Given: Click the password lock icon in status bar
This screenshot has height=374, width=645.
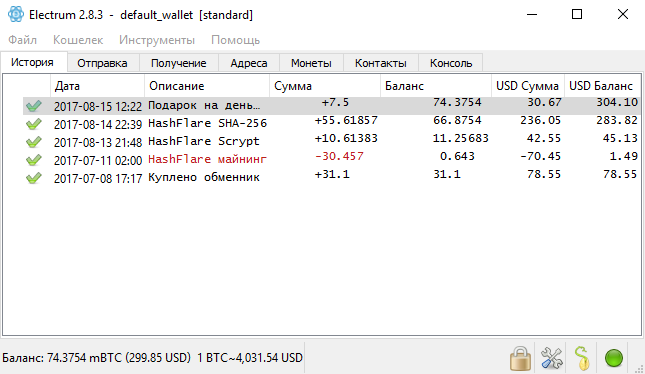Looking at the screenshot, I should click(520, 358).
